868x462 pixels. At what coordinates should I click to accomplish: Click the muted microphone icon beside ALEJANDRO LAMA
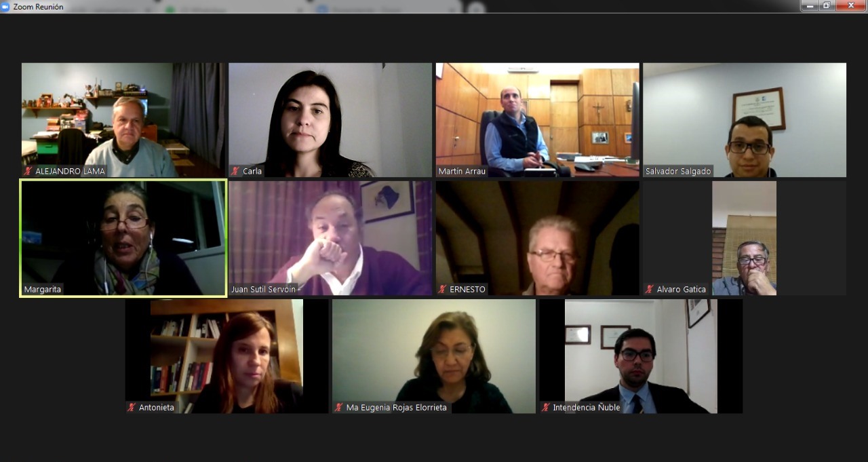point(28,172)
